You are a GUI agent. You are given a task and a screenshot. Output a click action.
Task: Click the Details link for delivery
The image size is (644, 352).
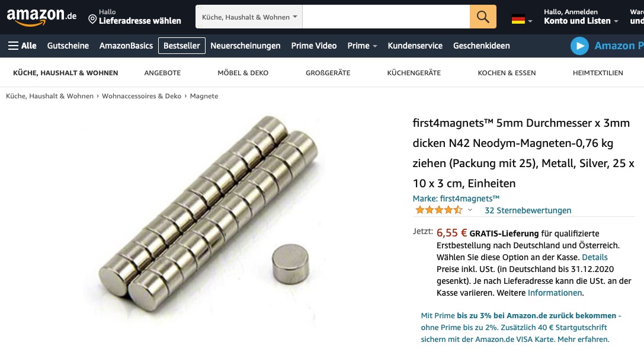click(594, 257)
